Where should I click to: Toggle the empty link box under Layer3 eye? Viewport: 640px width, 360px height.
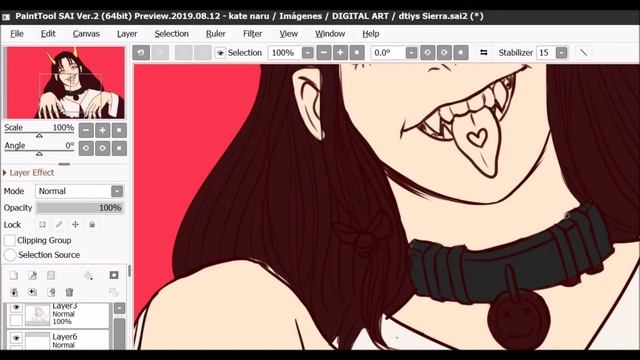(x=16, y=320)
